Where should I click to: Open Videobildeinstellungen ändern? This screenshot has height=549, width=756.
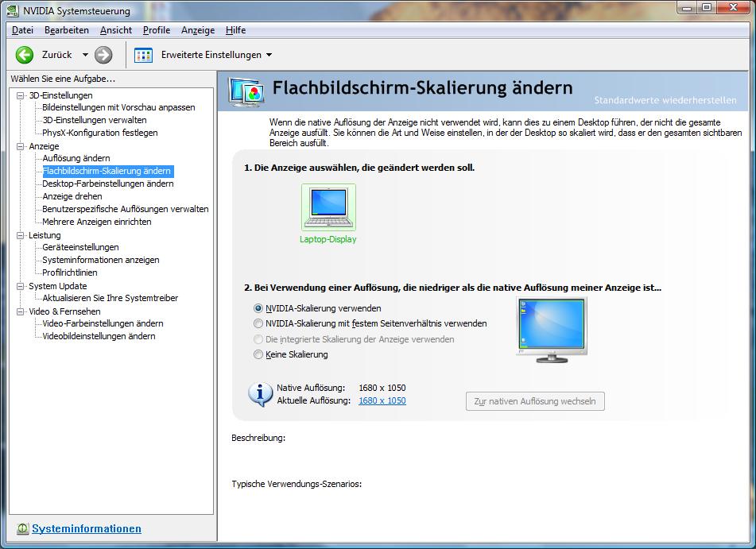99,336
